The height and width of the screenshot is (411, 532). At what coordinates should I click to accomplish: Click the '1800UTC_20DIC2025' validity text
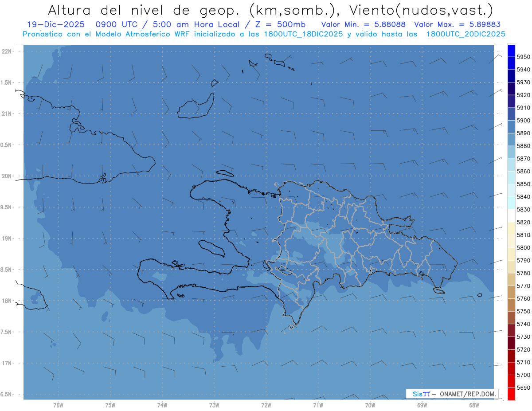(465, 34)
